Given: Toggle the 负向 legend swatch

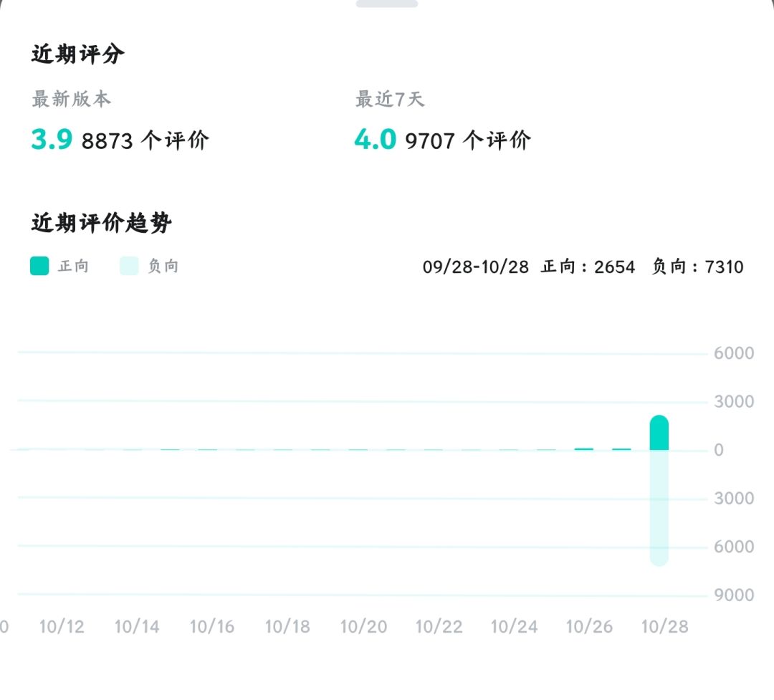Looking at the screenshot, I should click(129, 266).
